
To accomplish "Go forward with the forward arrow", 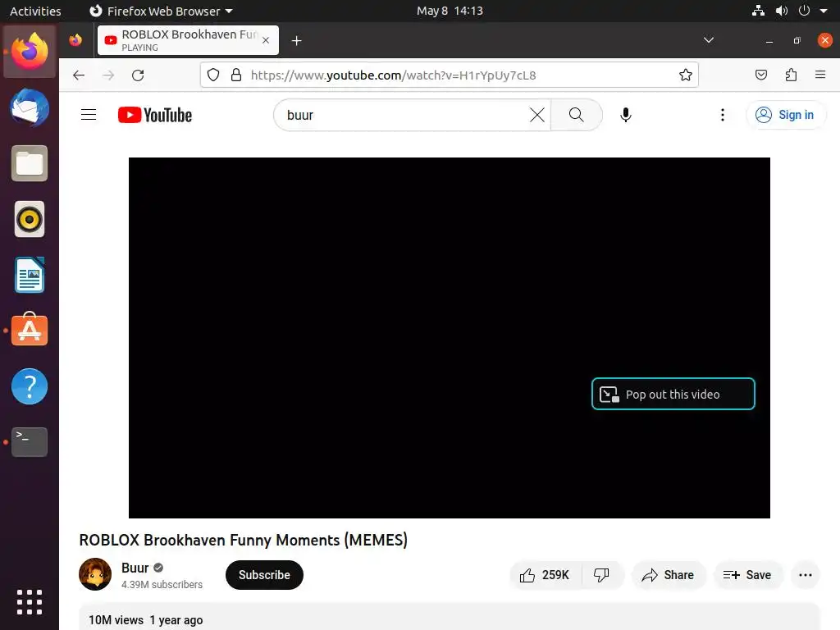I will [108, 75].
